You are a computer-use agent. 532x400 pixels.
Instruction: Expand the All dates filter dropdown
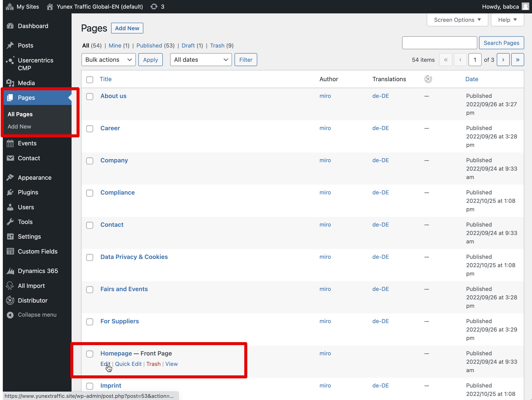[x=201, y=60]
